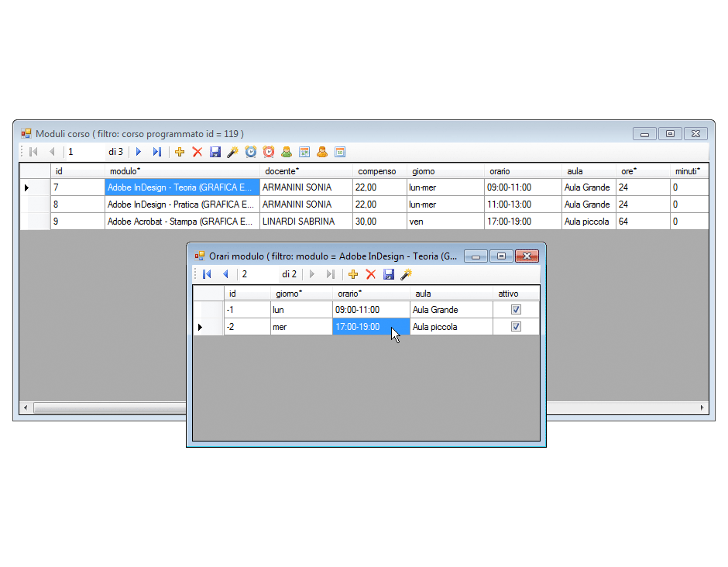Select the "LINARDI SABRINA" docente cell
The image size is (728, 567).
(306, 222)
